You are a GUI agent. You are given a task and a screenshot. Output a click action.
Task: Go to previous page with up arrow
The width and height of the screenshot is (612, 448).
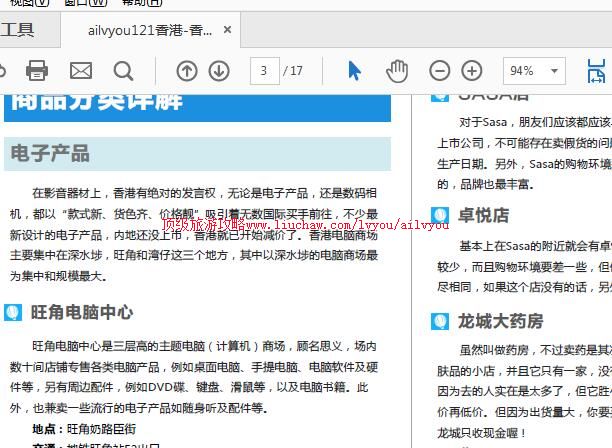[x=187, y=70]
